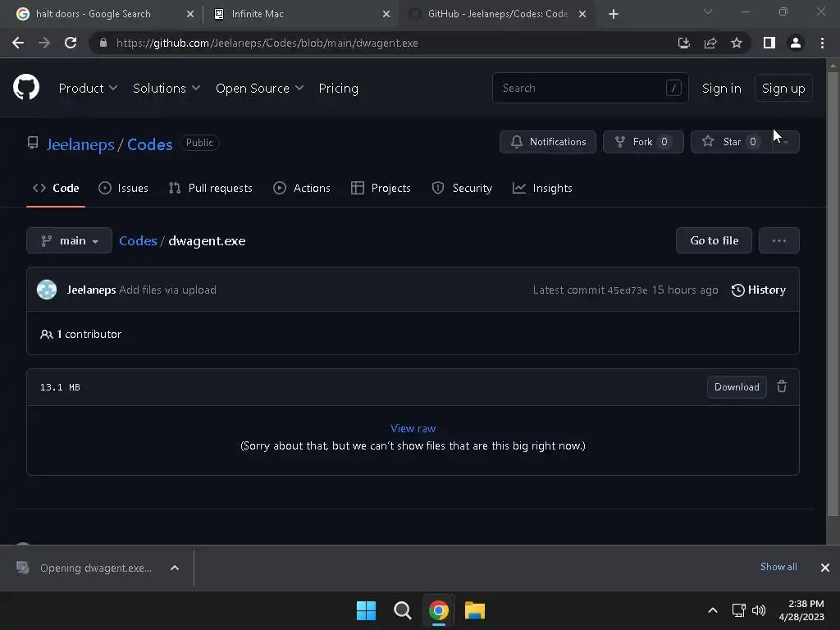Open the Jeelaneps owner link

pos(80,144)
